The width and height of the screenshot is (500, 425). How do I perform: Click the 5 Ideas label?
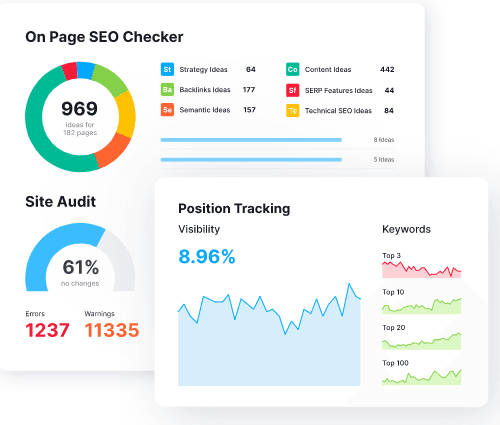point(384,160)
